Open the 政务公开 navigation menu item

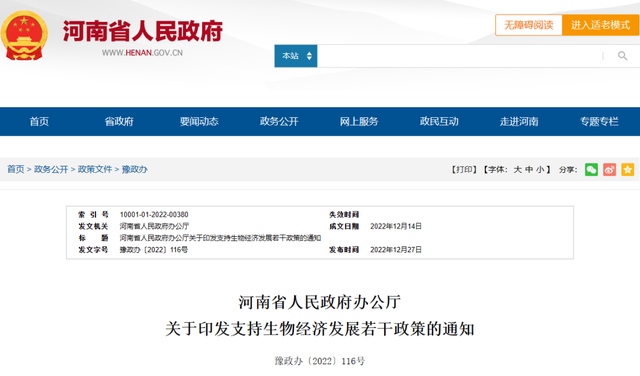[x=279, y=121]
